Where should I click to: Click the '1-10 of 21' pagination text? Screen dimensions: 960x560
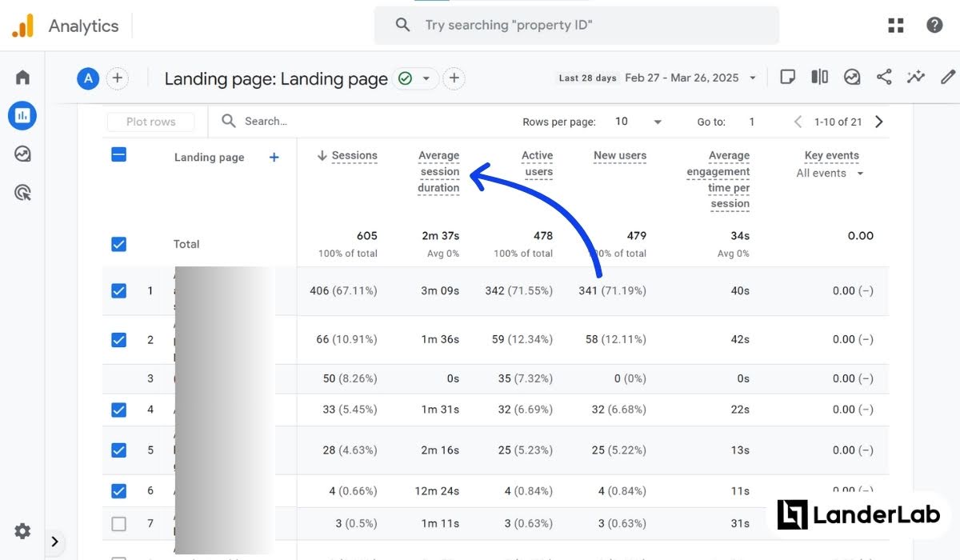coord(838,122)
